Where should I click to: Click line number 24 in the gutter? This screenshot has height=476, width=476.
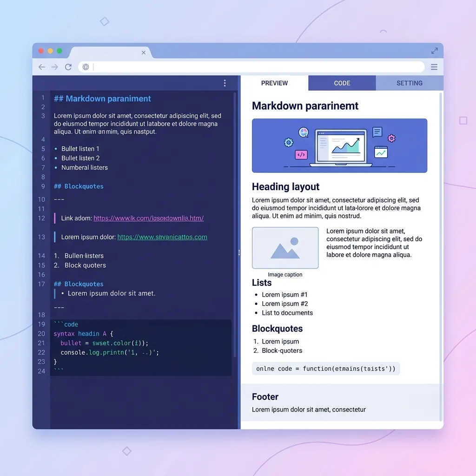41,371
